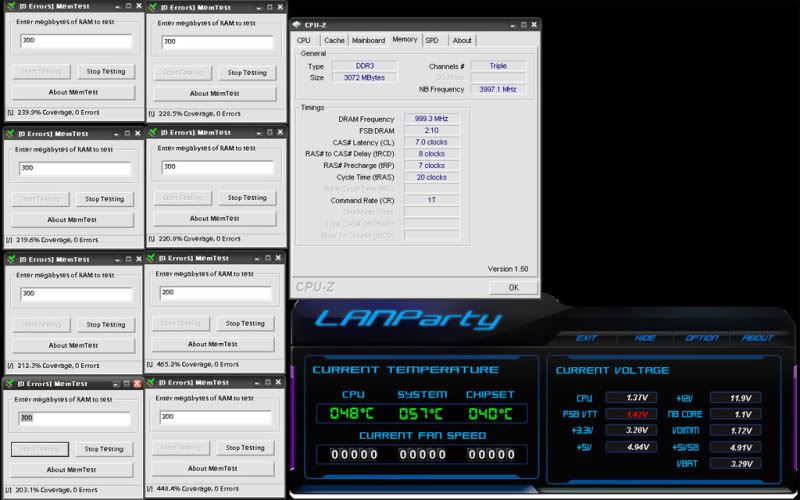This screenshot has height=500, width=800.
Task: Open About MemTest in the 220.8% coverage window
Action: tap(215, 218)
